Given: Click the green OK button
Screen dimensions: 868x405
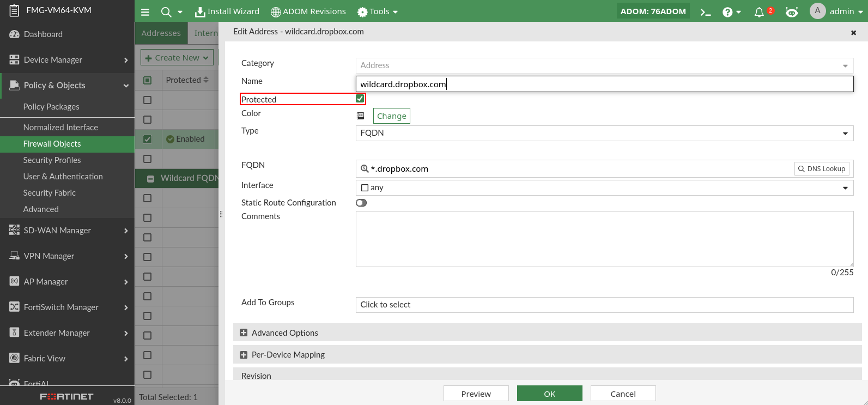Looking at the screenshot, I should pyautogui.click(x=549, y=394).
